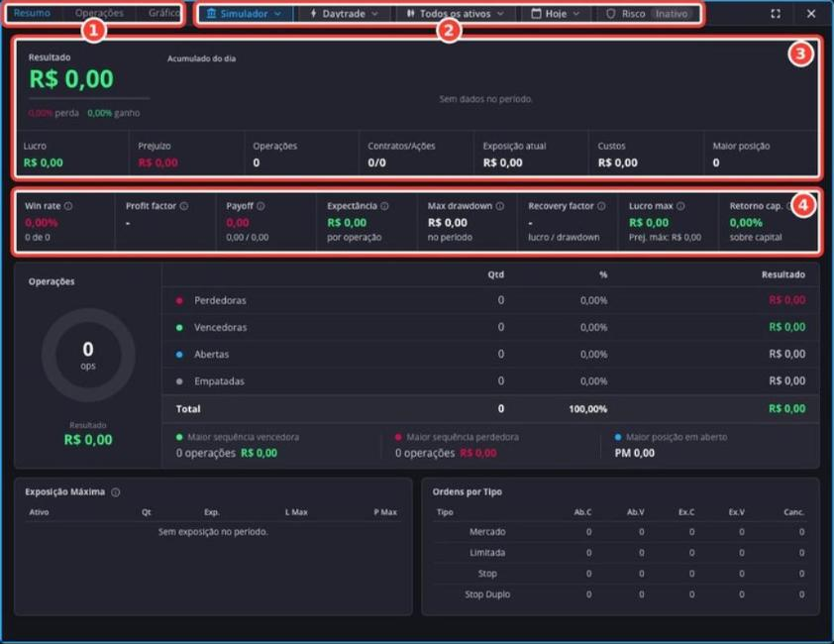Expand the panel to fullscreen

pos(776,14)
